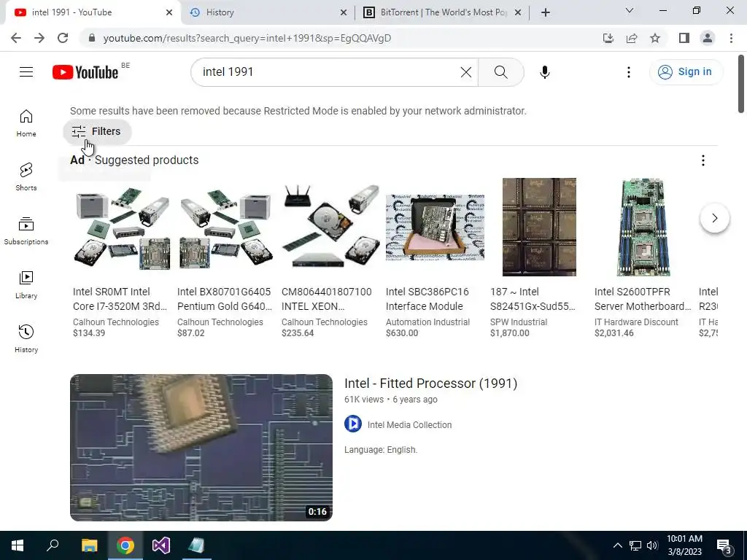Open History in the YouTube sidebar
The image size is (747, 560).
point(26,338)
